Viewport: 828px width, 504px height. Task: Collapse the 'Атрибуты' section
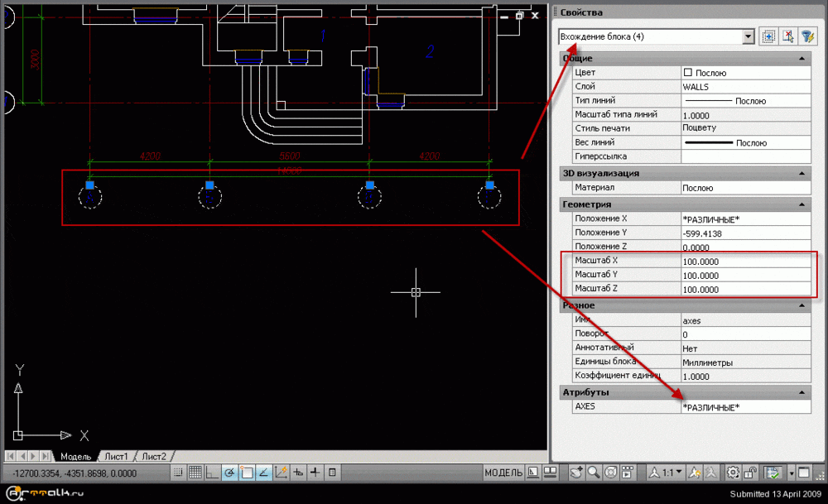tap(801, 392)
